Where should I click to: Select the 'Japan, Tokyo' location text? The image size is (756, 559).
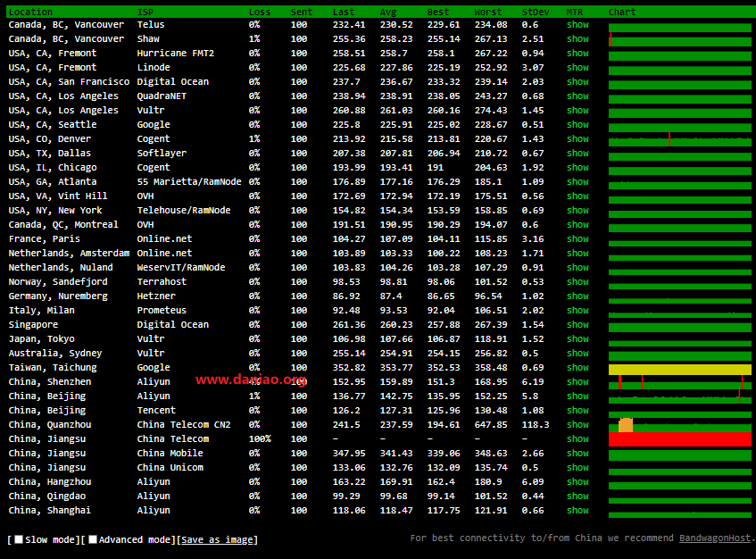click(x=41, y=339)
